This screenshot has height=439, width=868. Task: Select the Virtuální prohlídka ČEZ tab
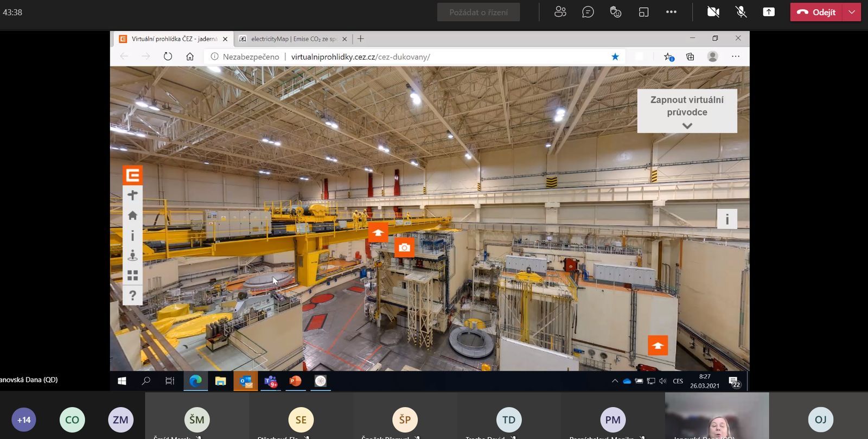click(x=174, y=39)
